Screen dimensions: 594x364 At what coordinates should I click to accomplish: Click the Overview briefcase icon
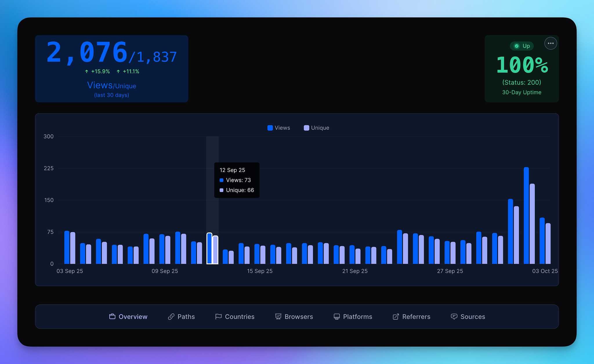pyautogui.click(x=112, y=316)
